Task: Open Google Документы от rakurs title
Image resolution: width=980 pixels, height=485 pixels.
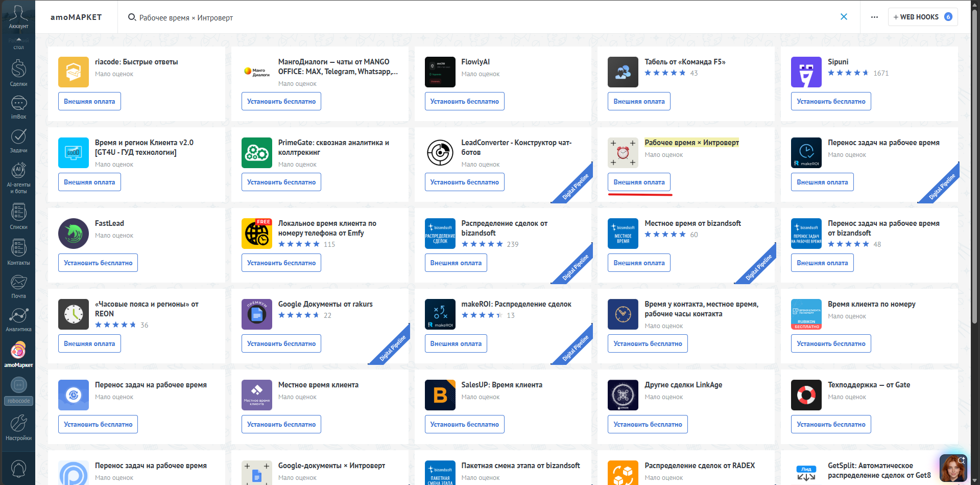Action: [325, 304]
